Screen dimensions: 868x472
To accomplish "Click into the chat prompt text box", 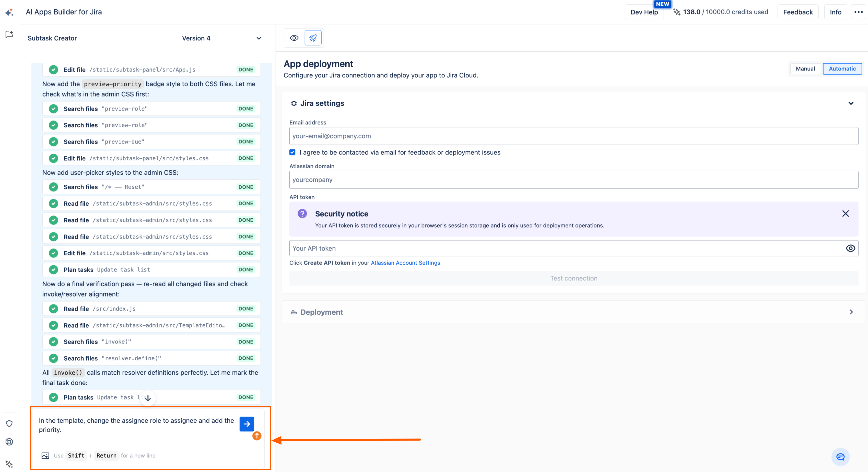I will pos(136,425).
